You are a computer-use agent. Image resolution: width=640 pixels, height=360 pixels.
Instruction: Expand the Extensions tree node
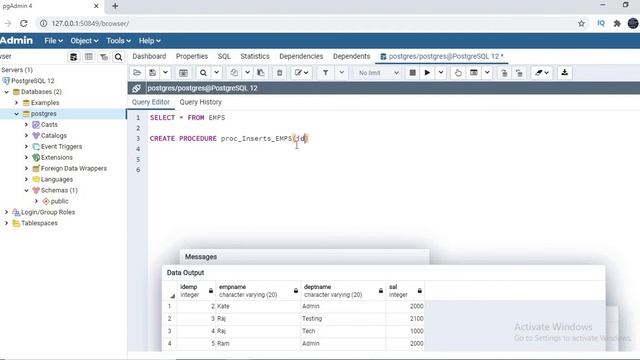pyautogui.click(x=27, y=158)
